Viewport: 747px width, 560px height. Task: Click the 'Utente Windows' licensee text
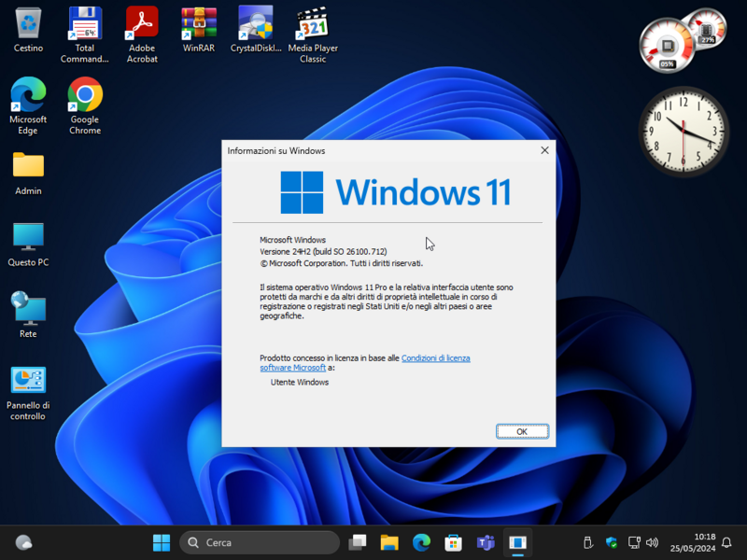coord(300,382)
